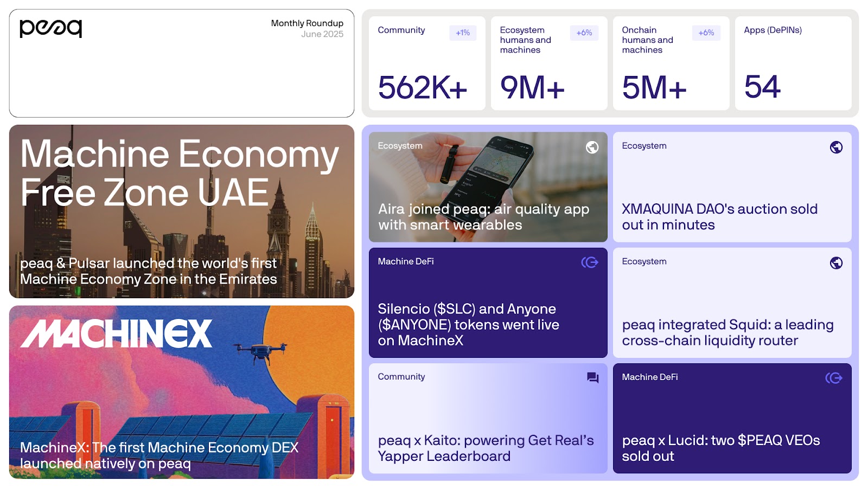
Task: Click Machine DeFi icon on Silencio card
Action: pyautogui.click(x=590, y=262)
